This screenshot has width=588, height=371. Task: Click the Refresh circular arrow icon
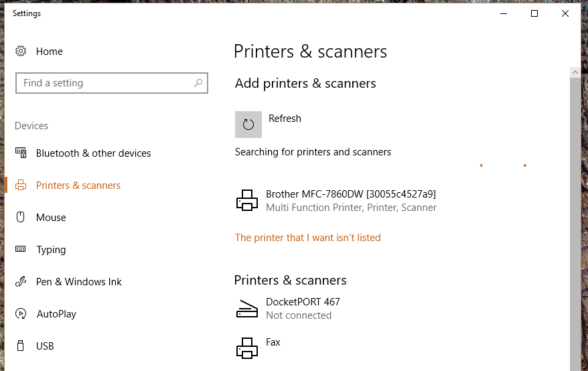tap(248, 124)
